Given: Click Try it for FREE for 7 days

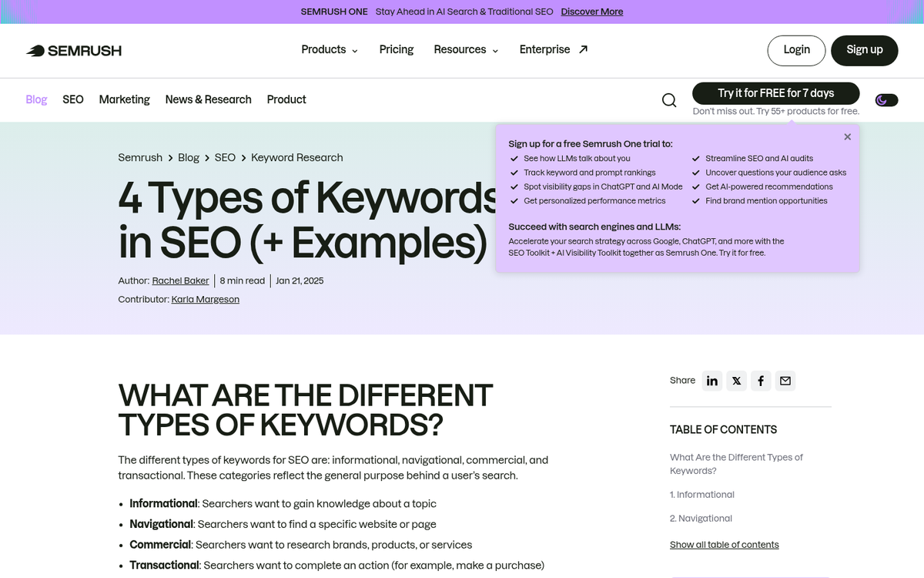Looking at the screenshot, I should click(x=776, y=92).
